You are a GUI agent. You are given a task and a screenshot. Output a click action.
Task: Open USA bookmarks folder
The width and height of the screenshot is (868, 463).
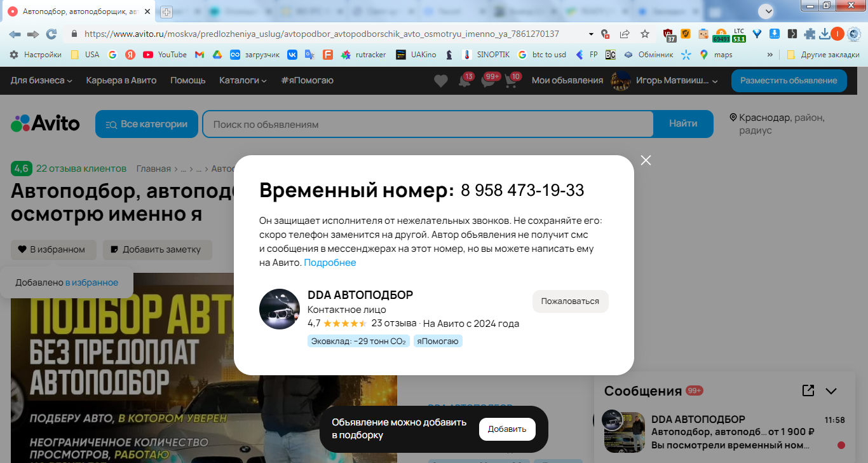pyautogui.click(x=85, y=55)
